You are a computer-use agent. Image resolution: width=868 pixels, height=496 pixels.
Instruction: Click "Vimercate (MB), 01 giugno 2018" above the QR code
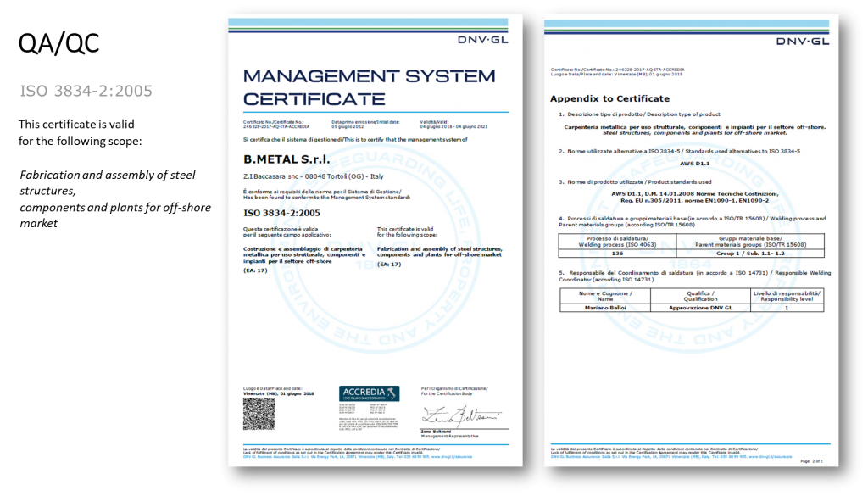pyautogui.click(x=278, y=393)
